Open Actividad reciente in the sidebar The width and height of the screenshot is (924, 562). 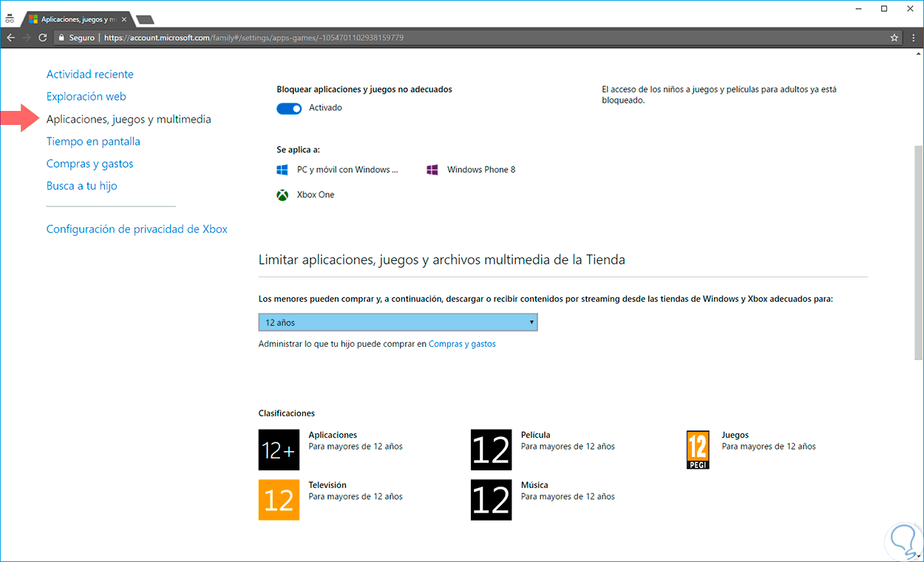tap(90, 74)
